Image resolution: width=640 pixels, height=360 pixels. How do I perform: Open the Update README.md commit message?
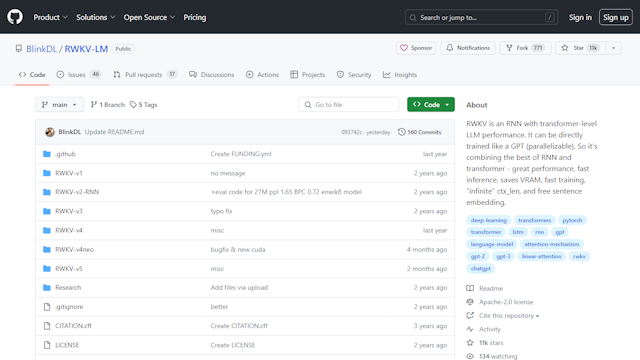114,132
